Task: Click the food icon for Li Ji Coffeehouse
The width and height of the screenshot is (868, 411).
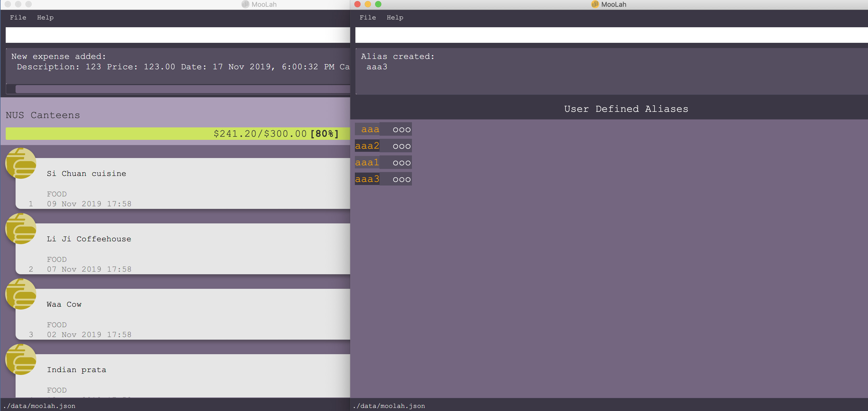Action: tap(21, 229)
